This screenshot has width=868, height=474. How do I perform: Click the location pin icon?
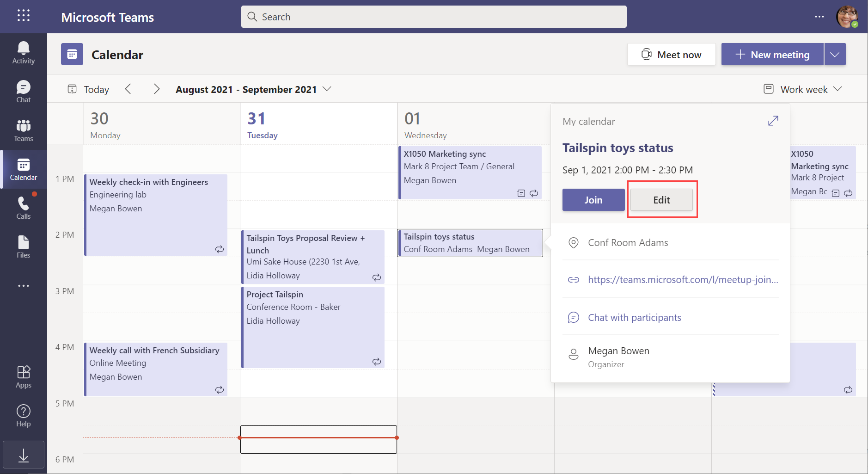574,243
